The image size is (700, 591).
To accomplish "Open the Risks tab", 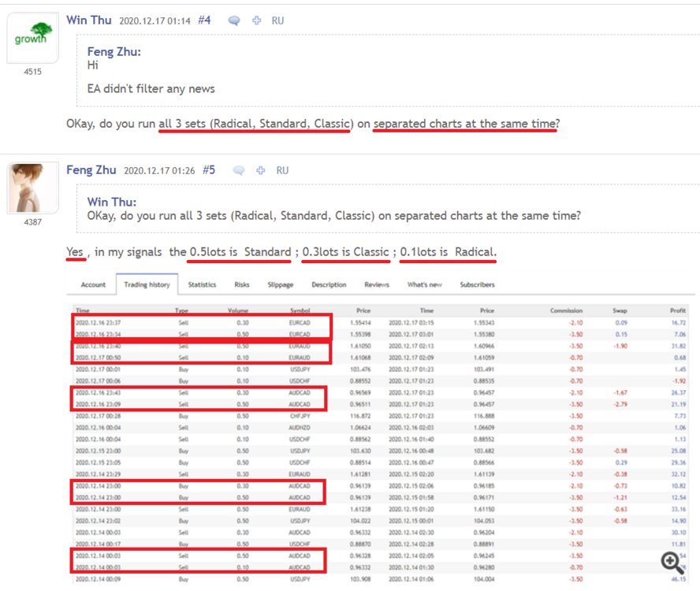I will [242, 284].
